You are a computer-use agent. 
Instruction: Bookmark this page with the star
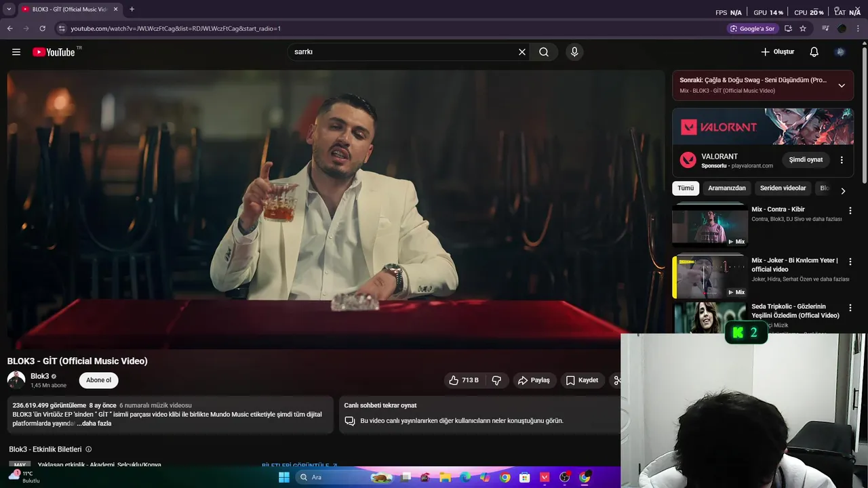[x=803, y=28]
